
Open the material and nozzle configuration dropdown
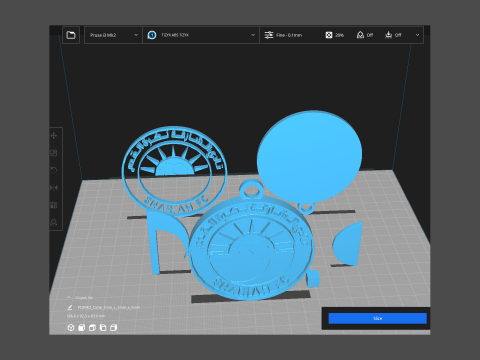201,35
